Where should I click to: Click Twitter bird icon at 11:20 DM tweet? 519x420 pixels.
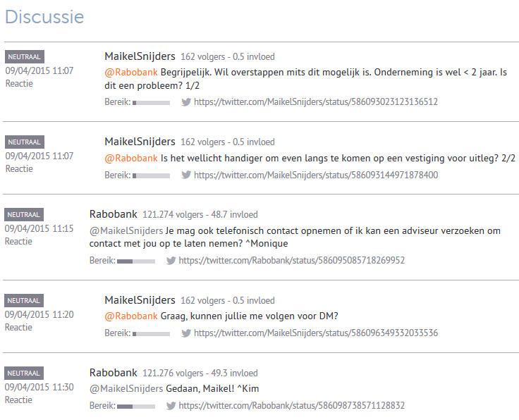coord(186,333)
